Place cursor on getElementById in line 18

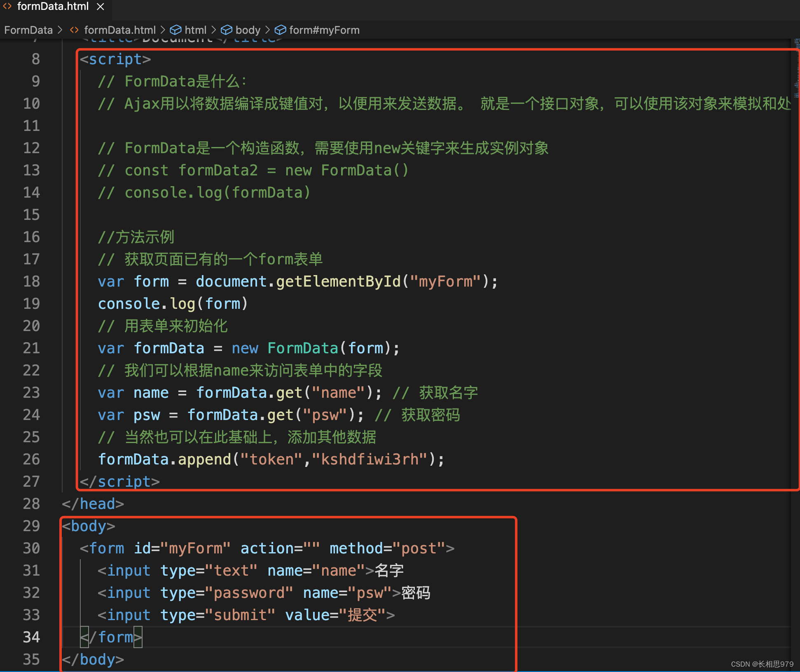[338, 281]
